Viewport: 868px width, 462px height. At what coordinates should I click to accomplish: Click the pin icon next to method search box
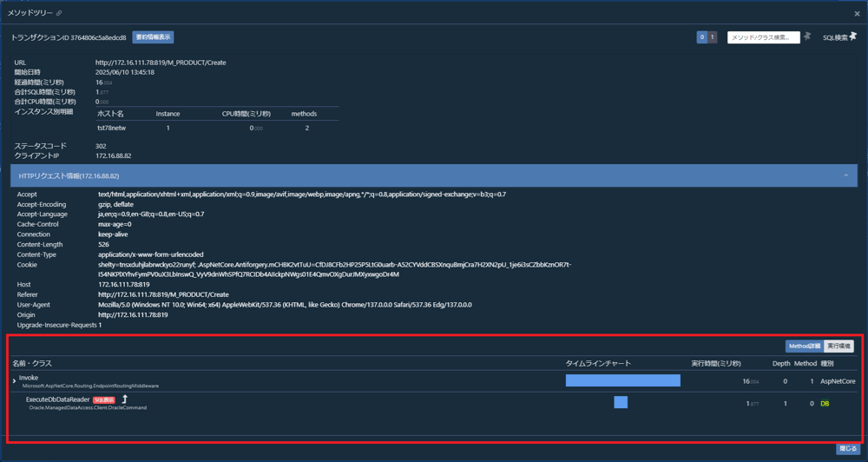click(807, 36)
